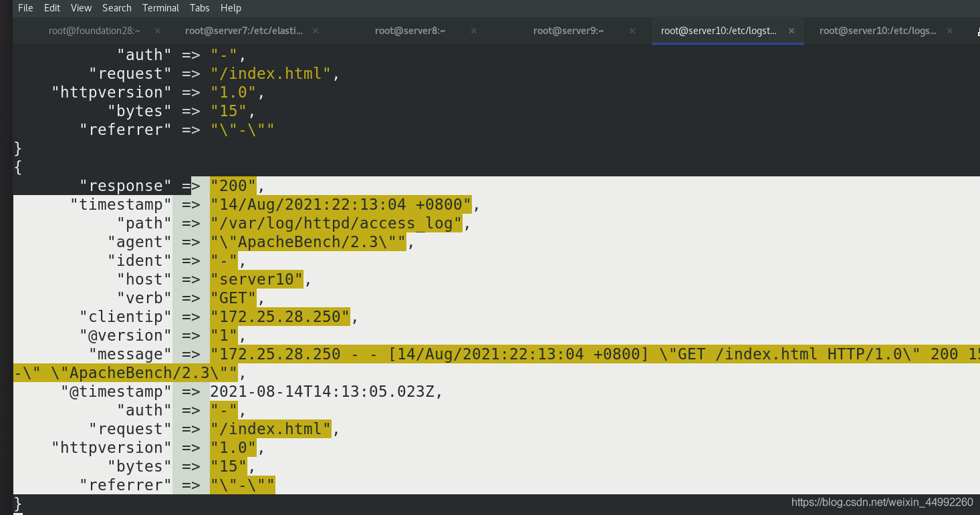Click the "response" field name
The width and height of the screenshot is (980, 515).
(x=126, y=186)
